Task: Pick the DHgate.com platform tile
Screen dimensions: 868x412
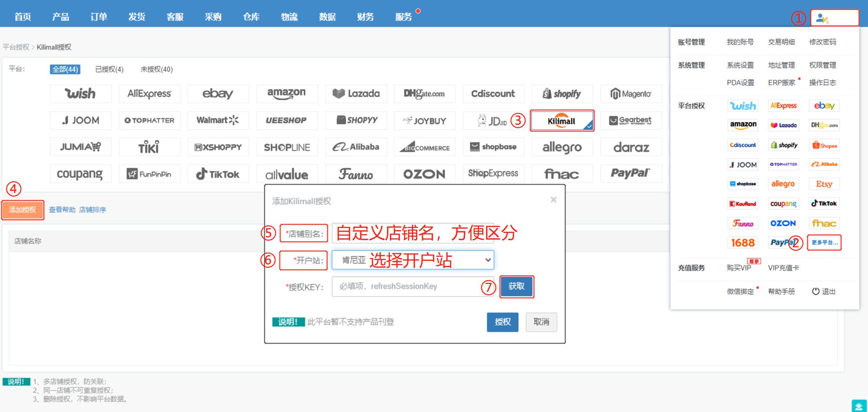Action: pos(424,94)
